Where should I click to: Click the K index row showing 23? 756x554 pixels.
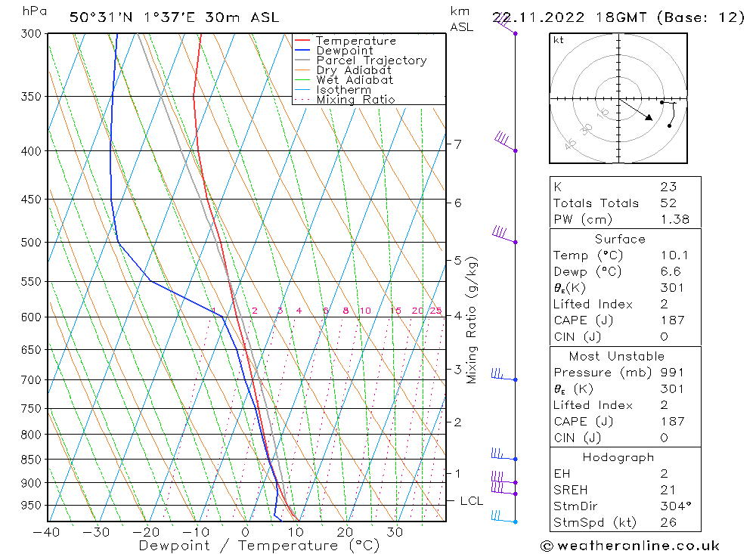625,187
